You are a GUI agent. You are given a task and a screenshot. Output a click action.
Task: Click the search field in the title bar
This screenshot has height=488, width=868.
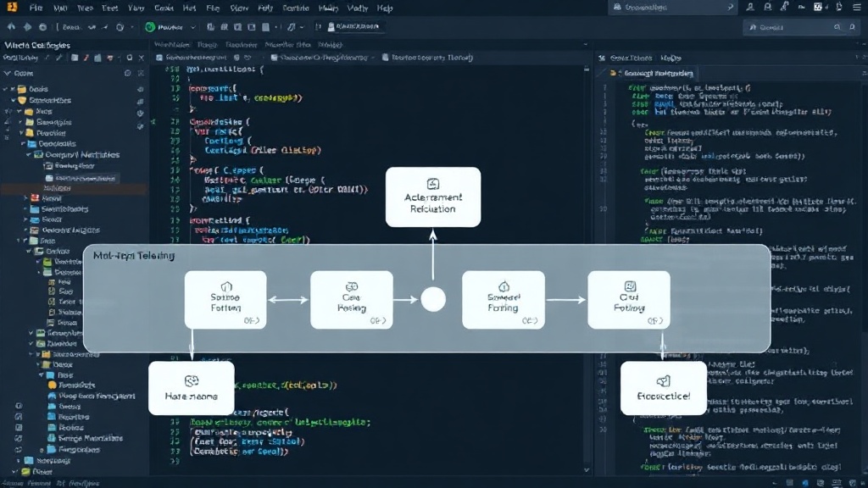pos(673,7)
